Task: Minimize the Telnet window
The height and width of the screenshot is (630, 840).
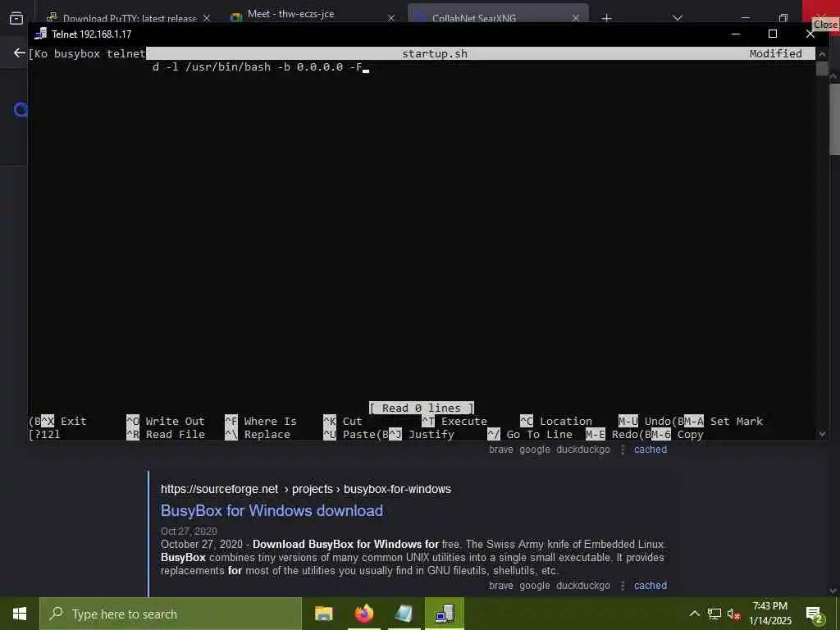Action: 736,34
